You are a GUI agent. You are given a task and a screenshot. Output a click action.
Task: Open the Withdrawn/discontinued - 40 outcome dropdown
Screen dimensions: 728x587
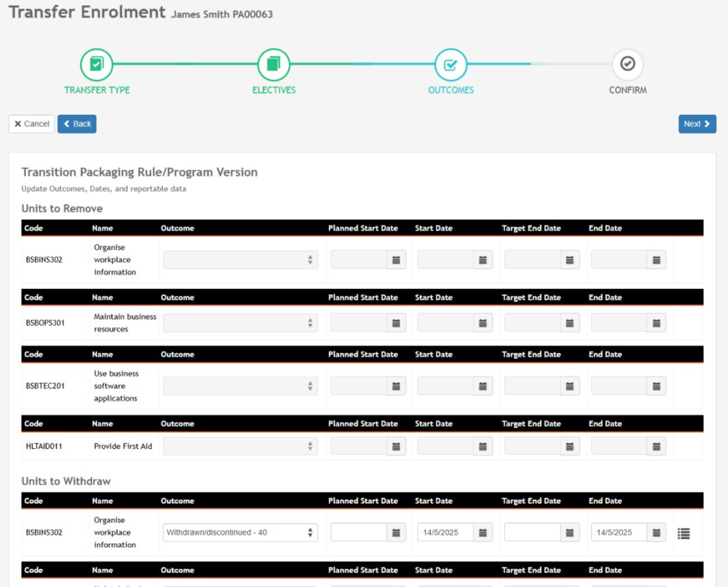pos(241,532)
